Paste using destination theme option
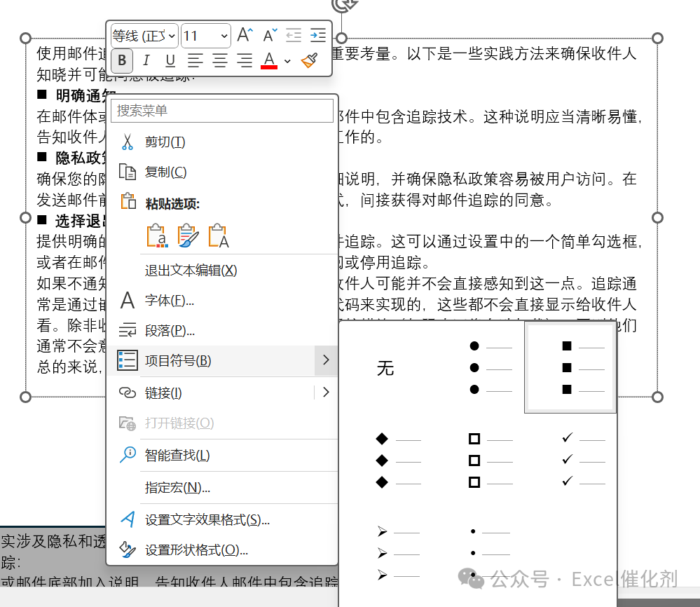The height and width of the screenshot is (607, 700). [x=158, y=236]
